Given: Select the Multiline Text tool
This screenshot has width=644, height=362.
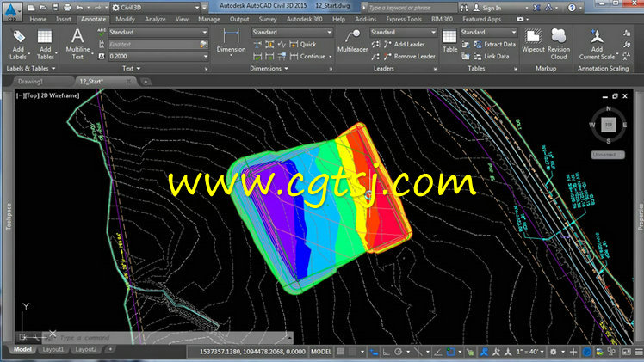Looking at the screenshot, I should [x=77, y=44].
